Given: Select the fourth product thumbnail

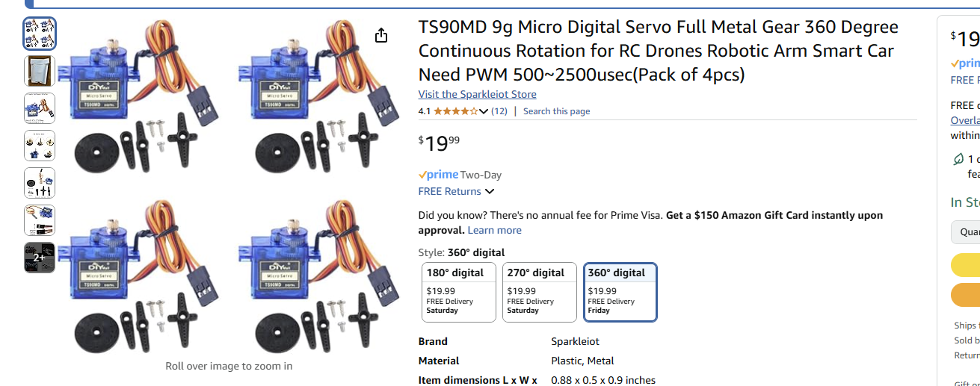Looking at the screenshot, I should point(40,146).
